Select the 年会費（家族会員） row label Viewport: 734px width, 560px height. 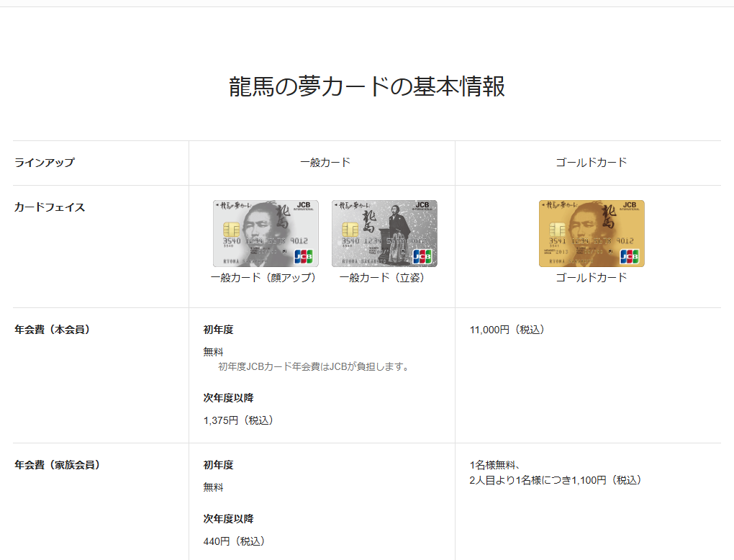point(59,465)
